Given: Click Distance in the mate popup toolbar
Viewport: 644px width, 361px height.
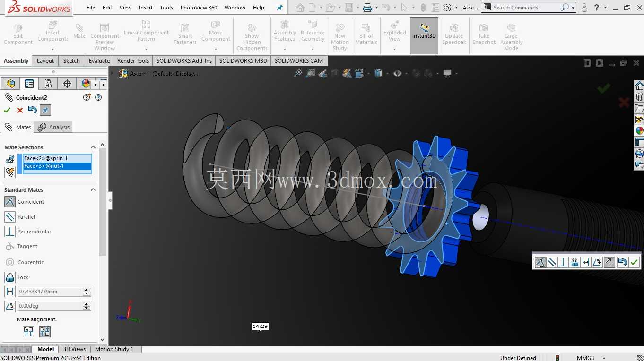Looking at the screenshot, I should (x=586, y=262).
